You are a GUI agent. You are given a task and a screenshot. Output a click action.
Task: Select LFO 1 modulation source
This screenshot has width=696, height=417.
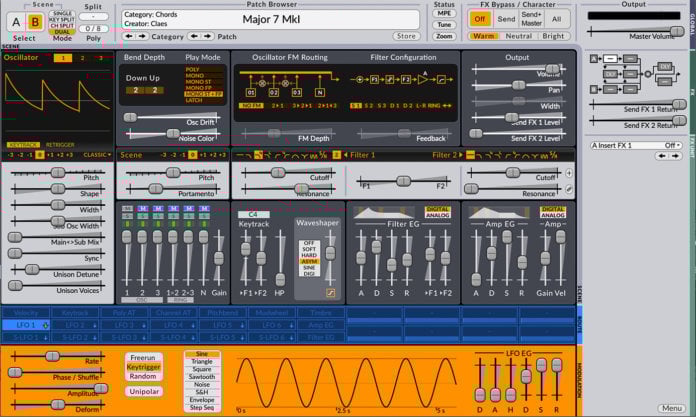[27, 325]
